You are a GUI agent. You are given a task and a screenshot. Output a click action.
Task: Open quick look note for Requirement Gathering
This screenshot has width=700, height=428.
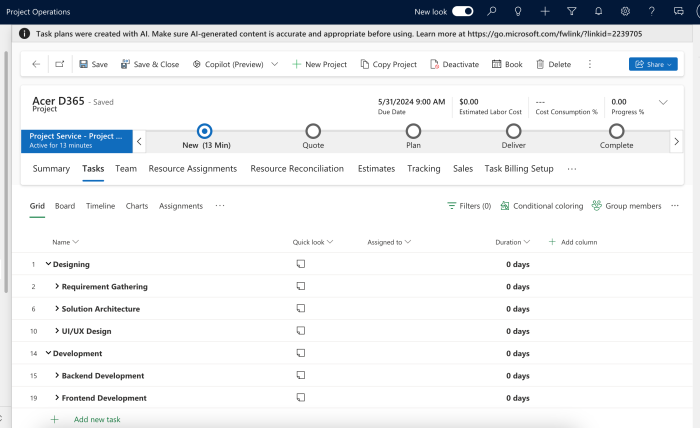click(x=301, y=286)
